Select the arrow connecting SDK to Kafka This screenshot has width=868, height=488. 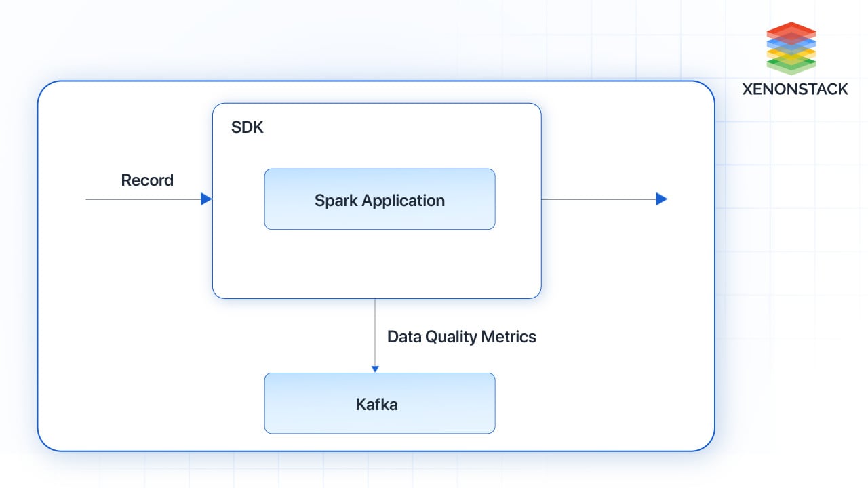[x=376, y=332]
